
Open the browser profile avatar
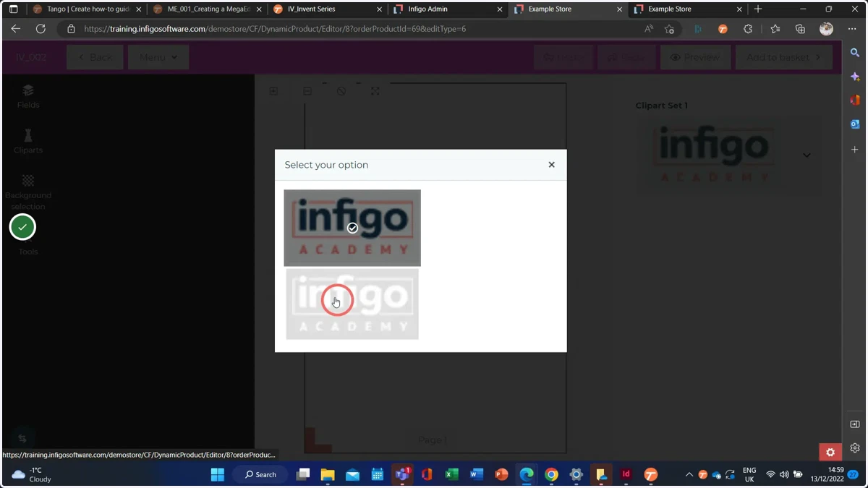click(826, 29)
